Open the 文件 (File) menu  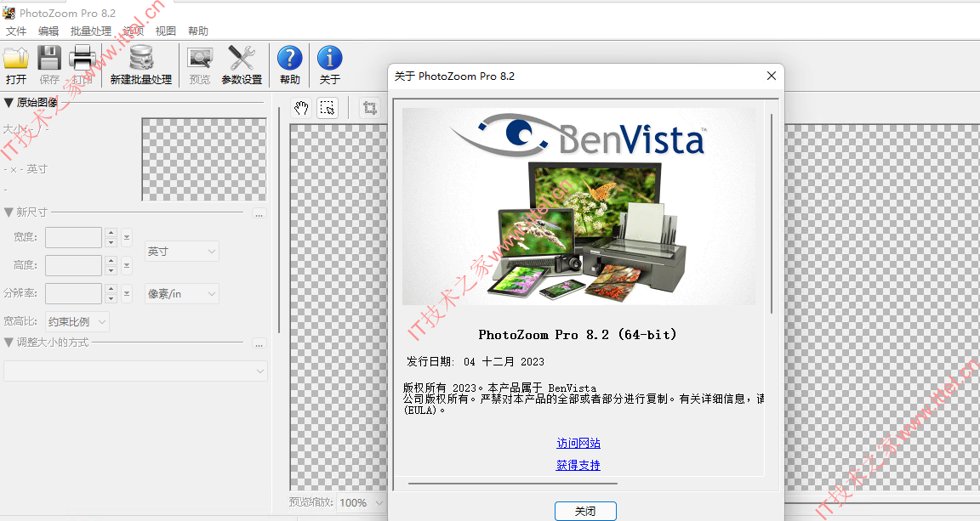16,31
